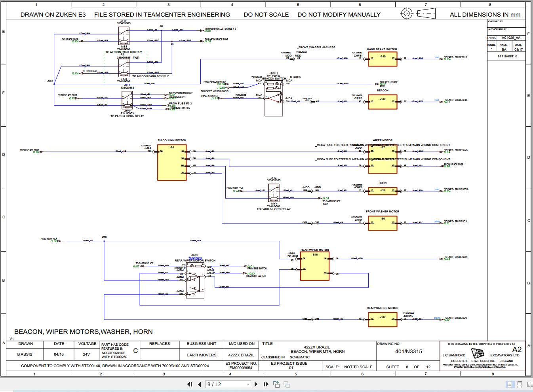Click 'ALL DIMENSIONS IN mm' text

pyautogui.click(x=485, y=15)
